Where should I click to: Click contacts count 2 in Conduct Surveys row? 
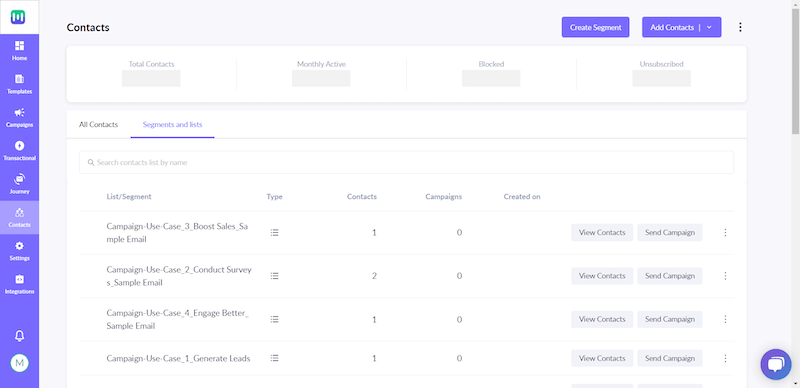click(374, 276)
